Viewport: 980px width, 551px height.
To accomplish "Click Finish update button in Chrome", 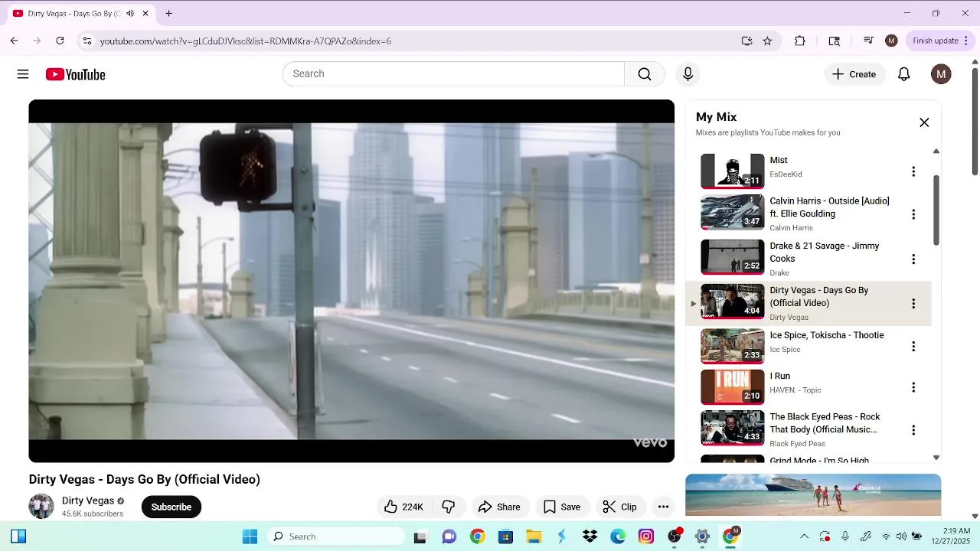I will 941,41.
